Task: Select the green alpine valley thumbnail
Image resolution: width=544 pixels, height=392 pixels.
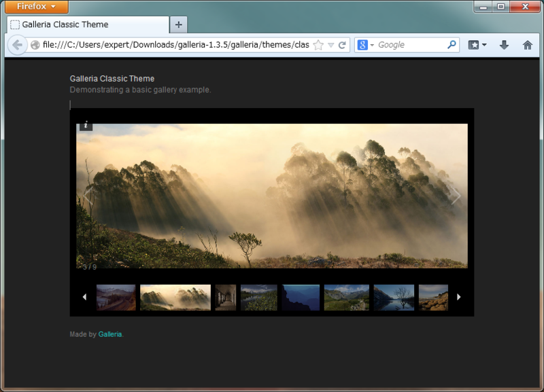Action: coord(347,298)
